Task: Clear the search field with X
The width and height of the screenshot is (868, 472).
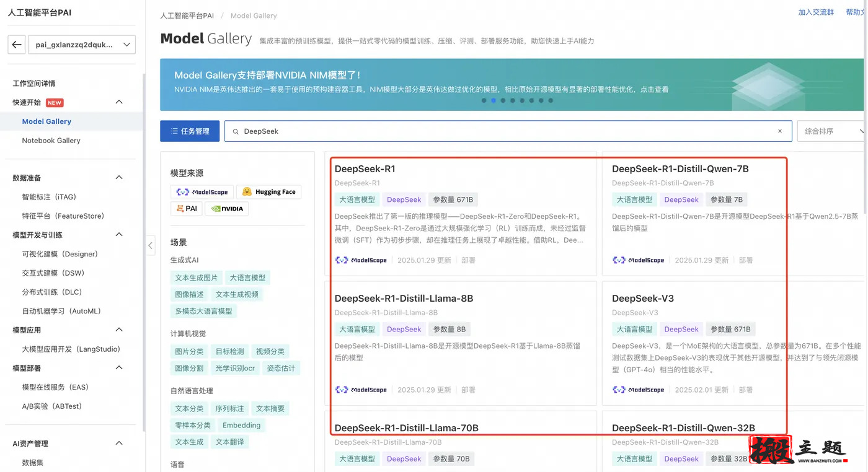Action: click(780, 131)
